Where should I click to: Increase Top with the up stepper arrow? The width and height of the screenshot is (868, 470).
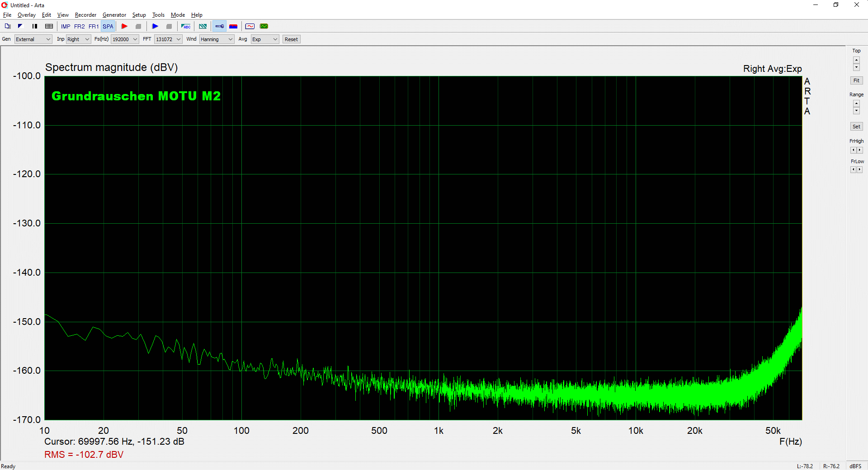856,60
